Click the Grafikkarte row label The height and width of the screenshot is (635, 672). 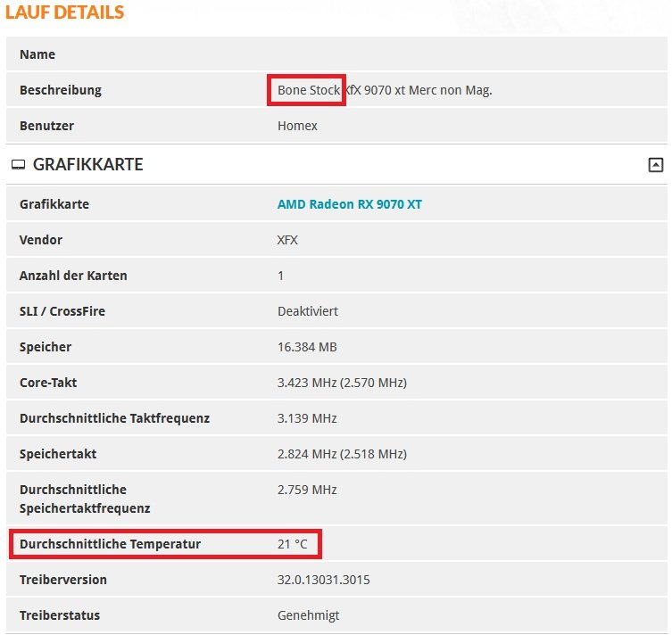coord(54,204)
